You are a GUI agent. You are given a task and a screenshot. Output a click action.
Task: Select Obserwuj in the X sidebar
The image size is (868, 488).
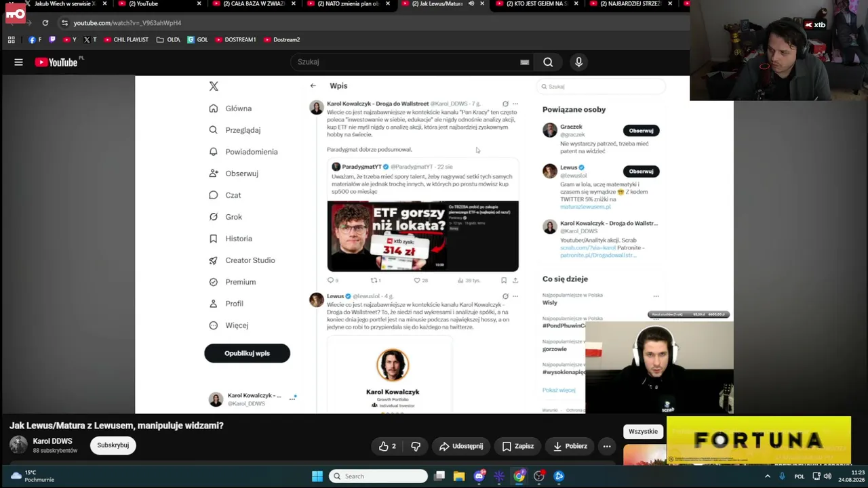pyautogui.click(x=234, y=174)
